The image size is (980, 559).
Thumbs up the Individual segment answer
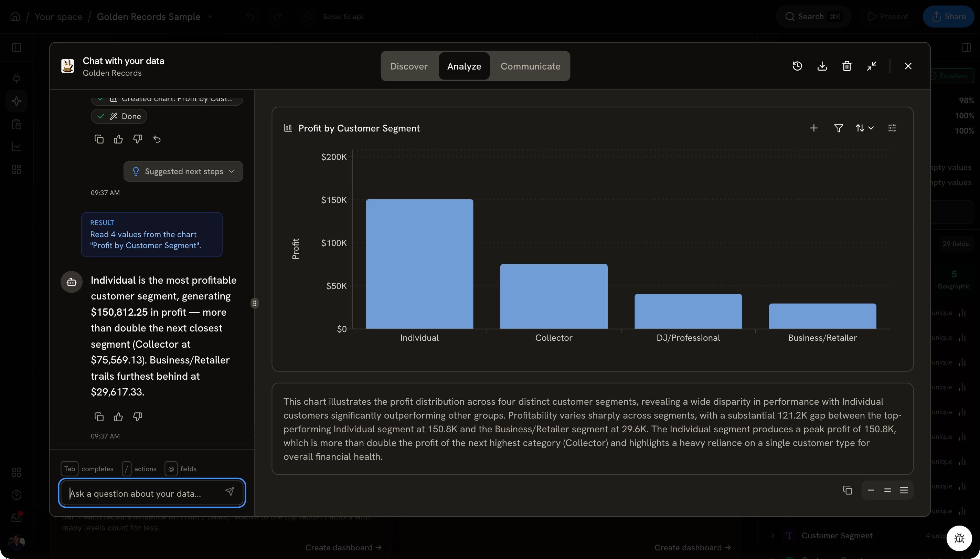(118, 416)
